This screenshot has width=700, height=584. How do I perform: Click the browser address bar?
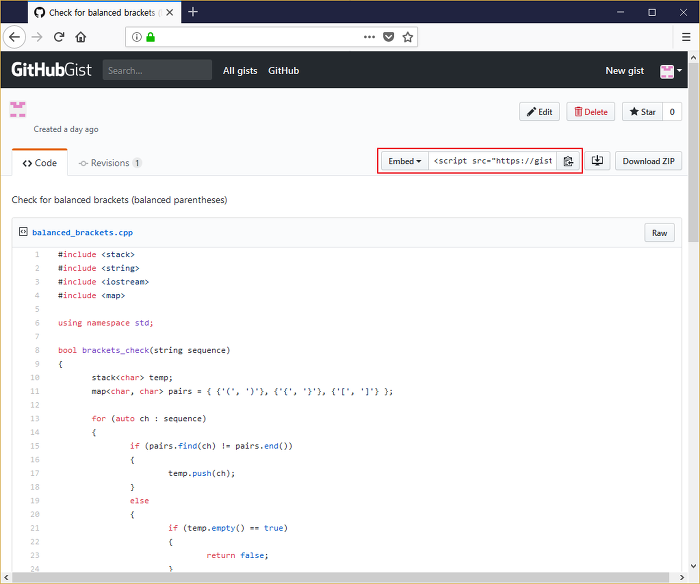(x=271, y=37)
